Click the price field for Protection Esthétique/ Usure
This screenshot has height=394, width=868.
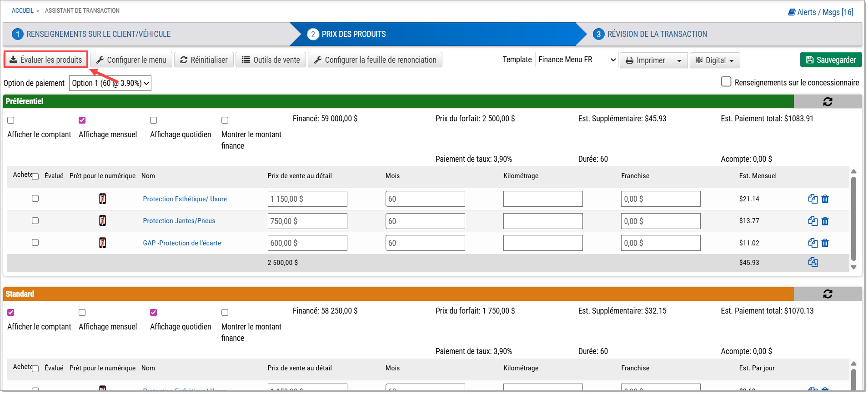tap(307, 199)
